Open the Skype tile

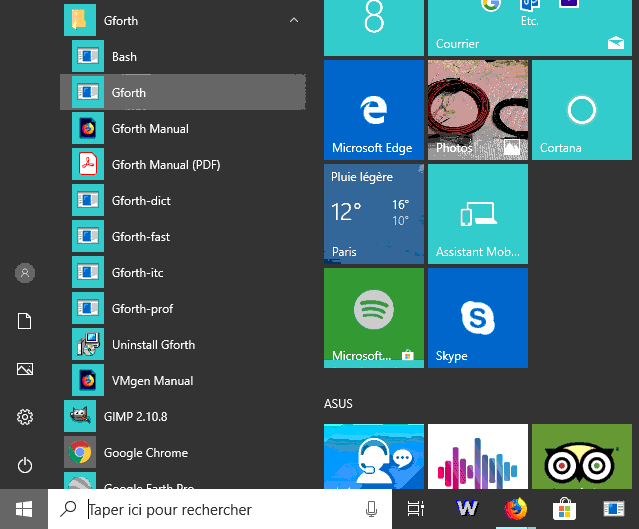(478, 318)
